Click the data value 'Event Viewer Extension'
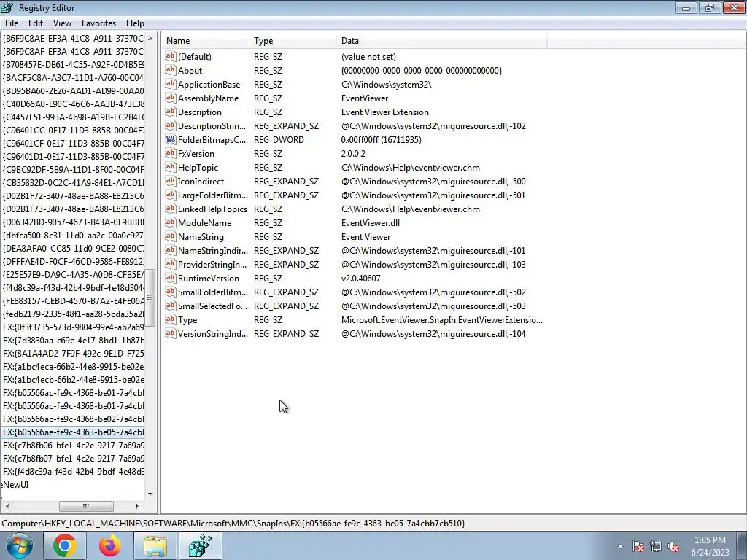747x560 pixels. tap(385, 112)
